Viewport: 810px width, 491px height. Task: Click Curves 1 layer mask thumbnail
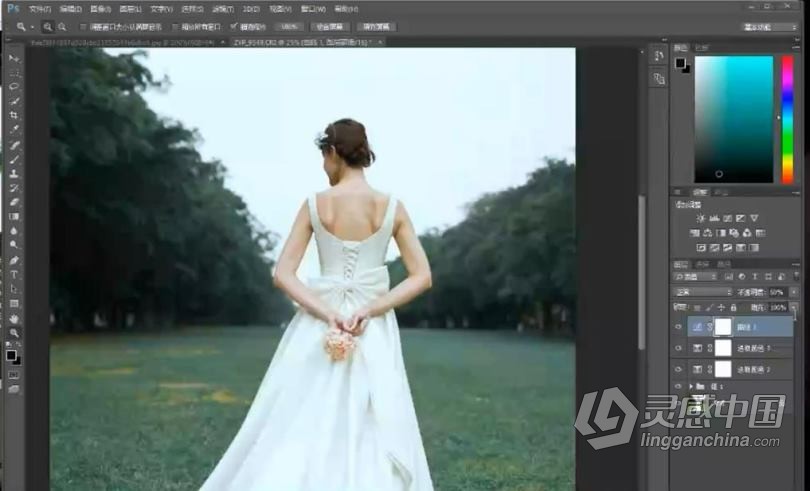(x=723, y=327)
